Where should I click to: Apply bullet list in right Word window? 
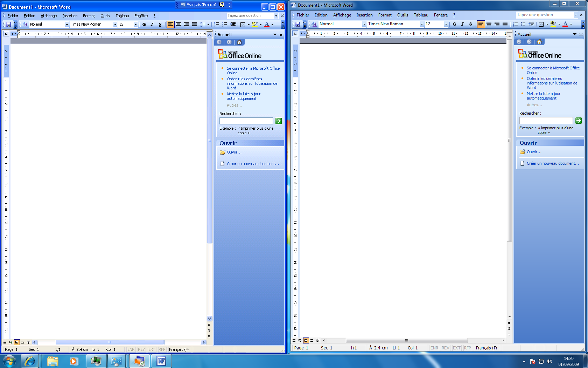coord(523,24)
